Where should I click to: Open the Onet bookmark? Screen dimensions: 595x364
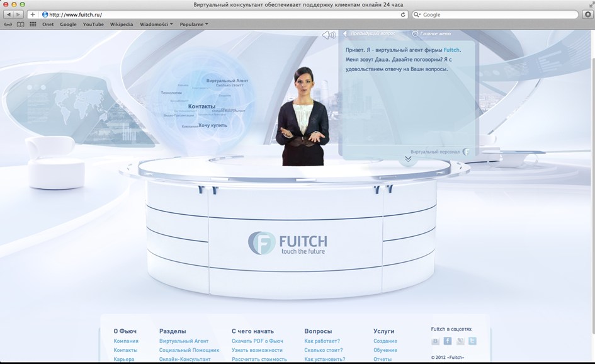[48, 25]
